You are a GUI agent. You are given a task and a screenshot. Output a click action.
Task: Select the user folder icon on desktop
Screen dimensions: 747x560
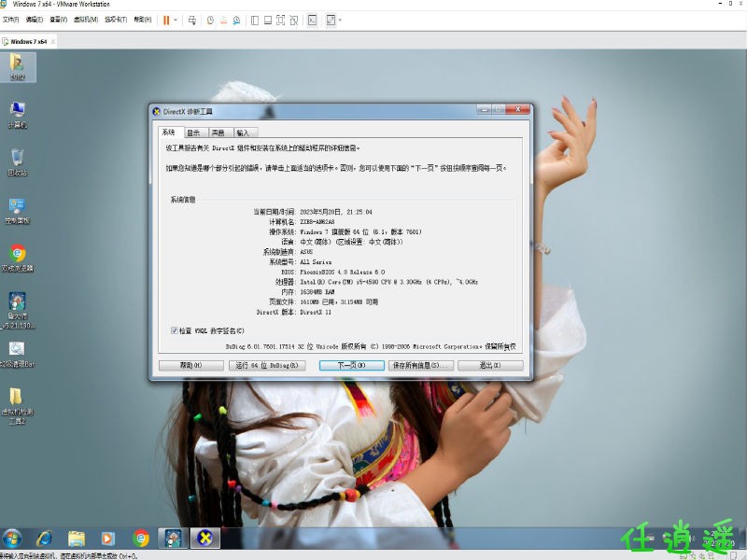(x=18, y=67)
